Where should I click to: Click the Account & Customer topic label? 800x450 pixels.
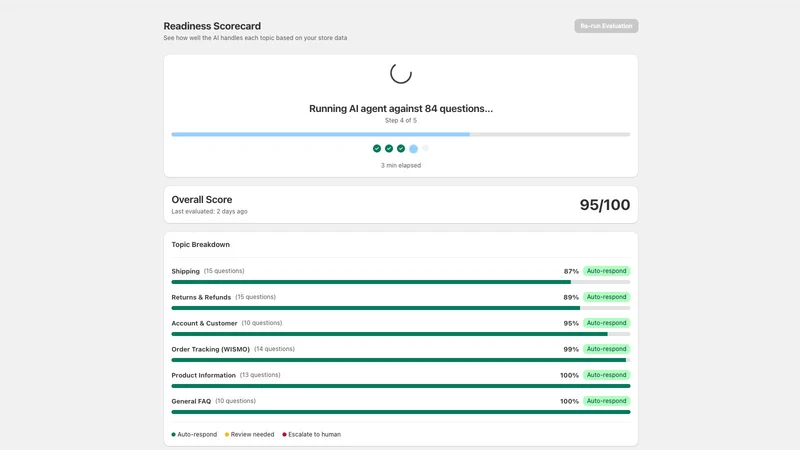click(204, 323)
